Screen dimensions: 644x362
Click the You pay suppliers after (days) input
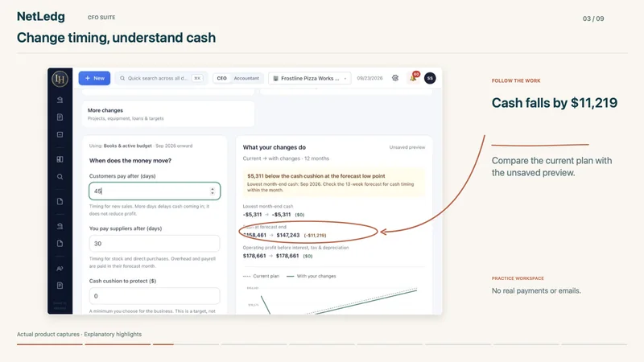click(155, 244)
